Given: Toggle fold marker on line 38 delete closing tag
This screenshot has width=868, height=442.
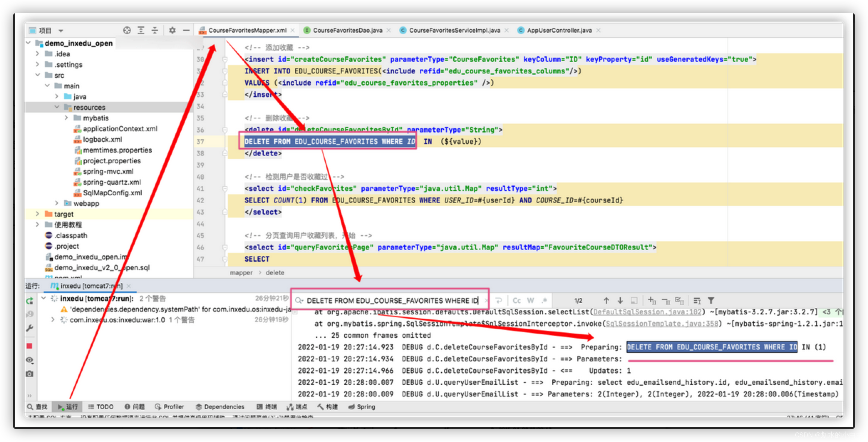Looking at the screenshot, I should (x=225, y=153).
